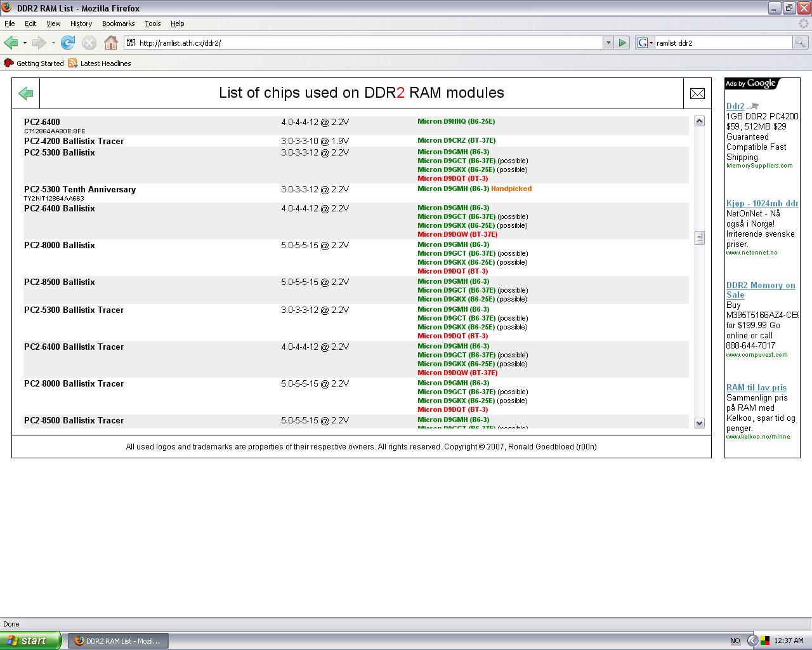The image size is (812, 650).
Task: Click 'PC2-8500 Ballistix Tracer' row name
Action: pyautogui.click(x=74, y=420)
